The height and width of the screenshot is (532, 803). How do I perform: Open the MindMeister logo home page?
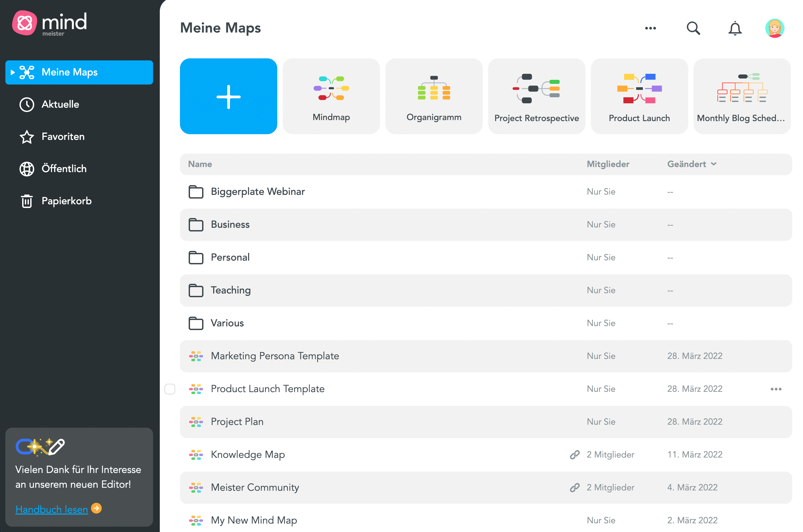50,23
